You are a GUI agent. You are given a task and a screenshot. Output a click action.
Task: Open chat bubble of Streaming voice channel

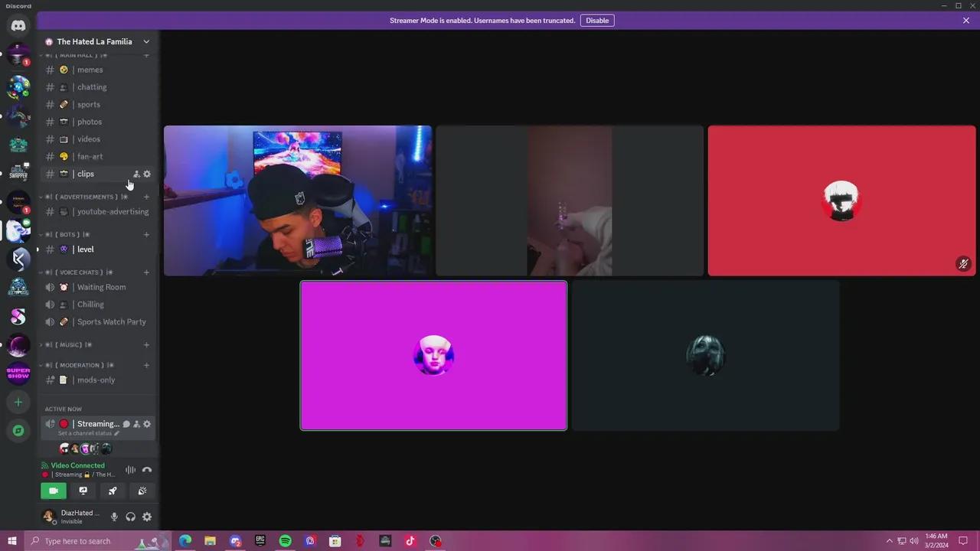(x=126, y=424)
